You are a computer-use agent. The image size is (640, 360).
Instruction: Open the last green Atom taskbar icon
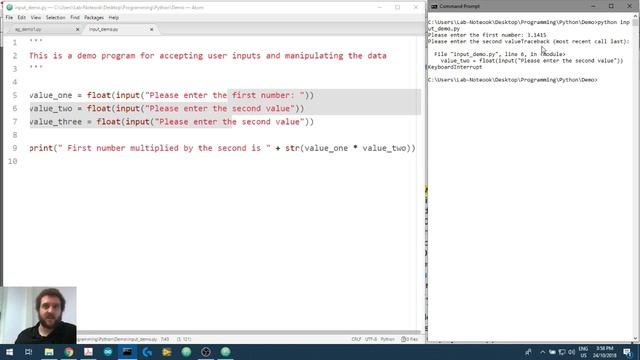point(225,352)
